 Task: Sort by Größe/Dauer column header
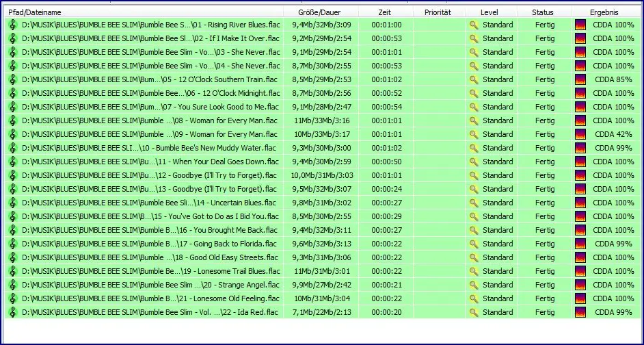321,12
